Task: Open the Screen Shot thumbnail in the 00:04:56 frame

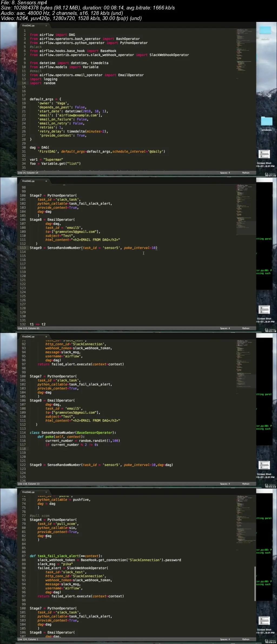Action: coord(264,465)
